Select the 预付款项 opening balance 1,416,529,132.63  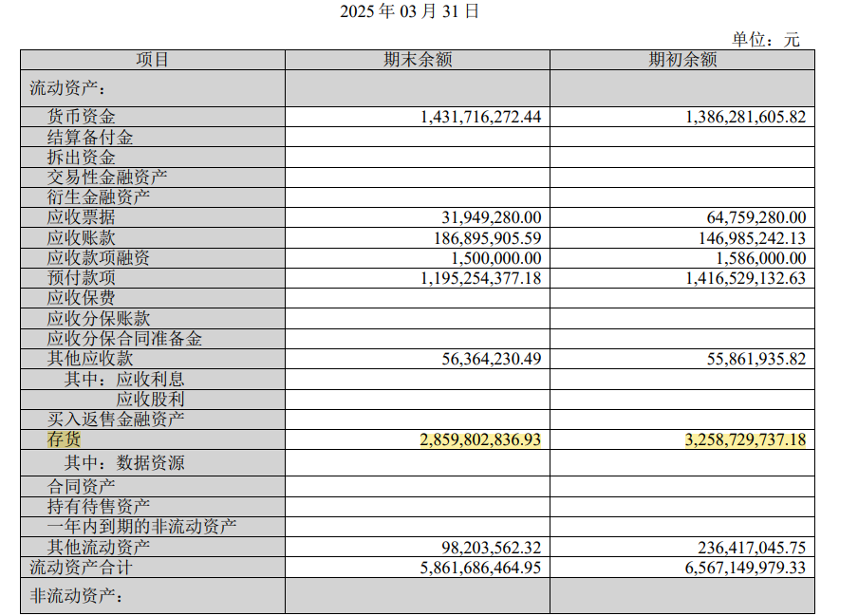pos(745,278)
